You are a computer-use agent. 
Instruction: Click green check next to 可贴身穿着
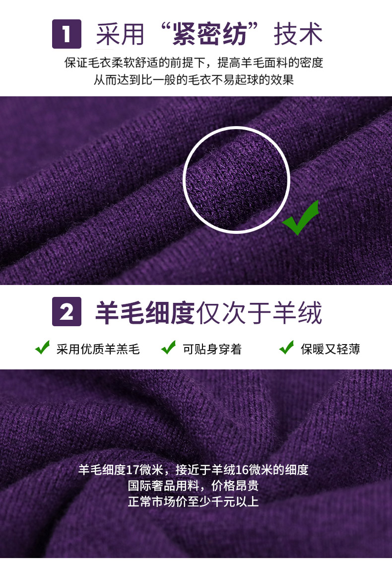(168, 348)
